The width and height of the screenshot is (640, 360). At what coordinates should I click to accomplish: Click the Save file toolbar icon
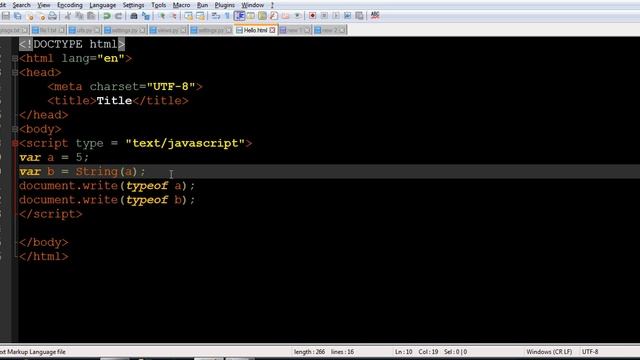point(6,16)
